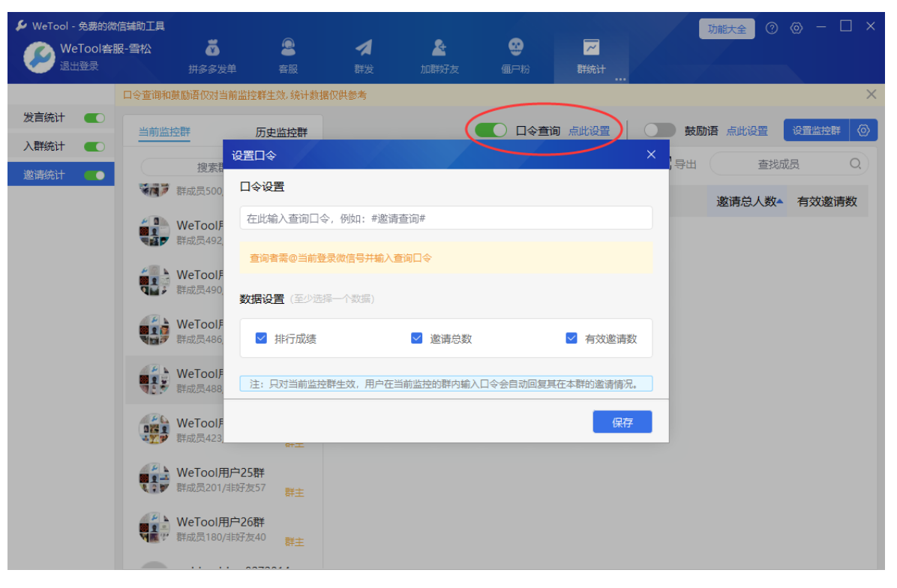897x588 pixels.
Task: Click the 查找成员 search field
Action: [x=789, y=164]
